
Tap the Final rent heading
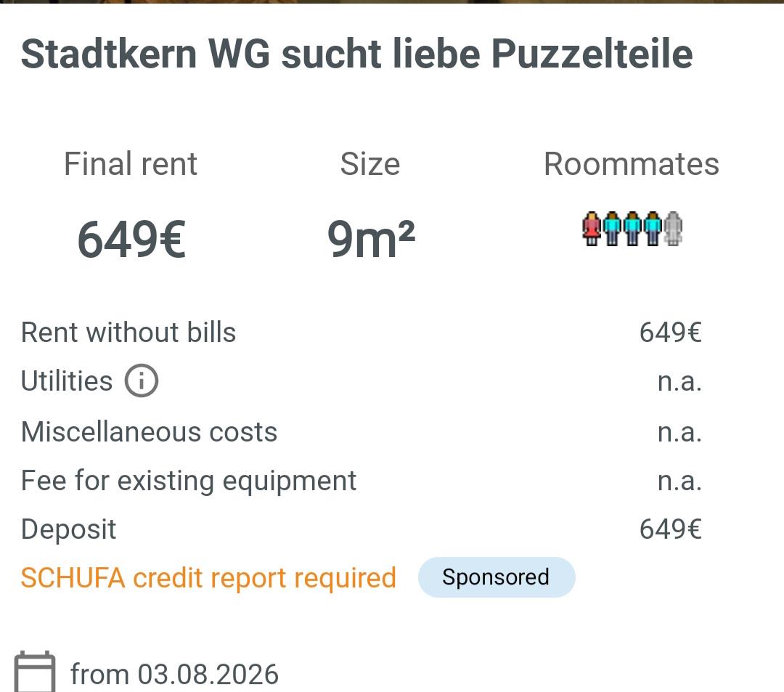point(131,164)
